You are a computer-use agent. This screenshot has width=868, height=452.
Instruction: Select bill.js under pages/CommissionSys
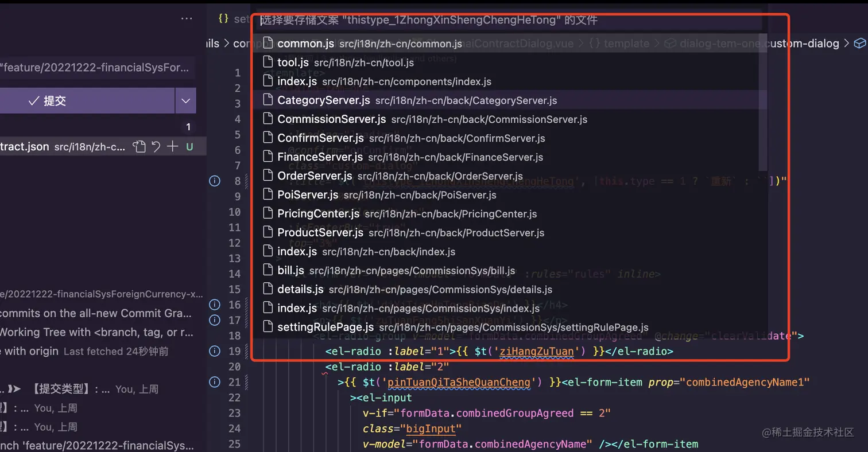point(510,271)
